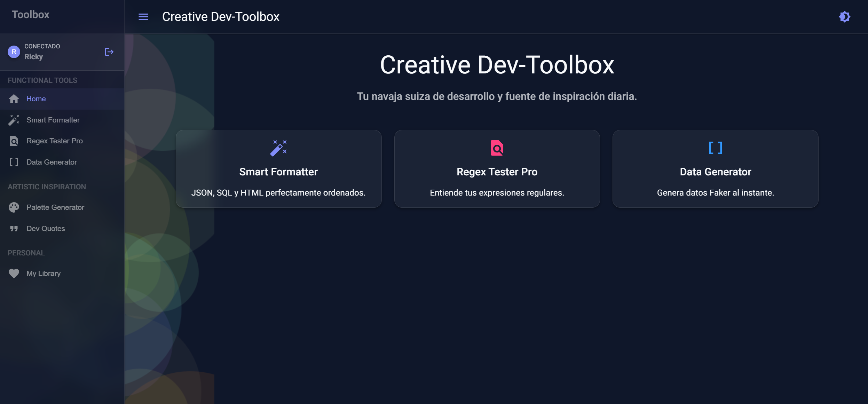
Task: Click the Regex Tester sidebar search icon
Action: click(14, 141)
